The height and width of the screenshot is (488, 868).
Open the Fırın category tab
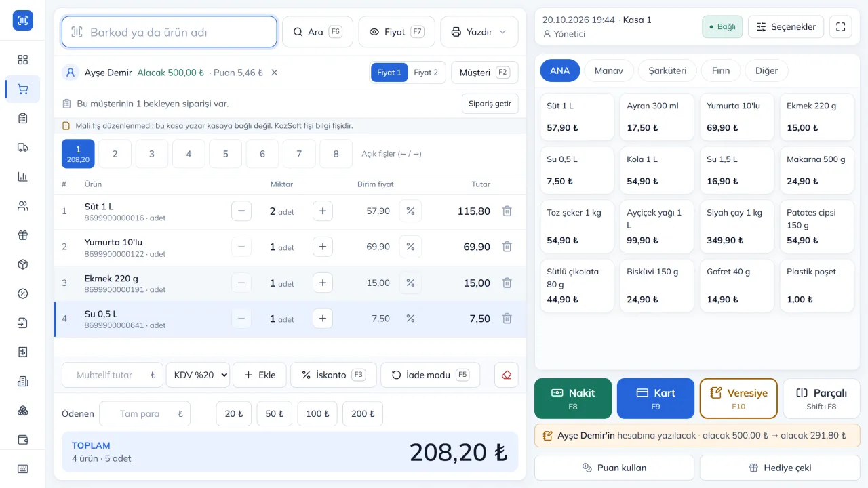click(721, 70)
